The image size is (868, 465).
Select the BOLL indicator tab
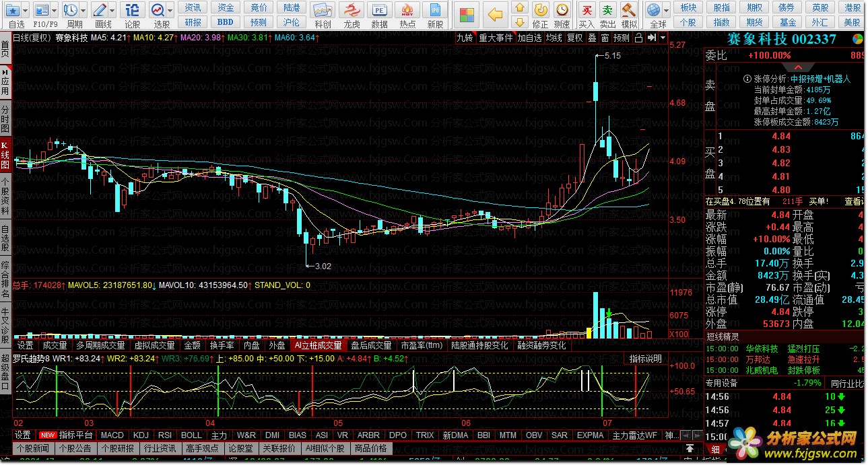tap(191, 435)
